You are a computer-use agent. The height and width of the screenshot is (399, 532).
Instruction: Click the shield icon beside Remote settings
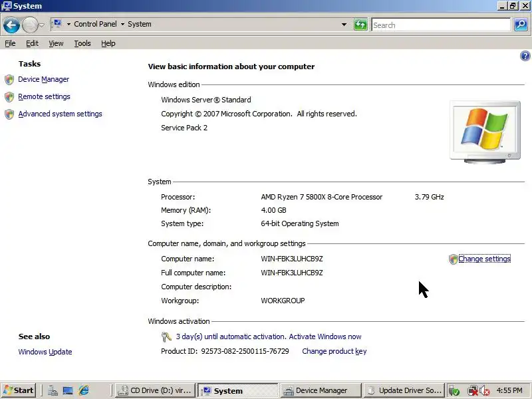click(9, 97)
